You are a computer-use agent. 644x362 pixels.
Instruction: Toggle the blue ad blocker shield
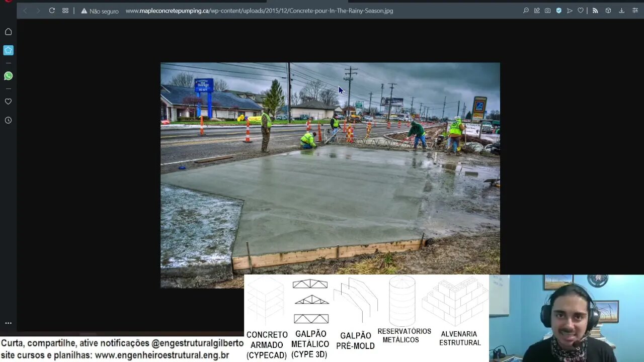point(558,11)
